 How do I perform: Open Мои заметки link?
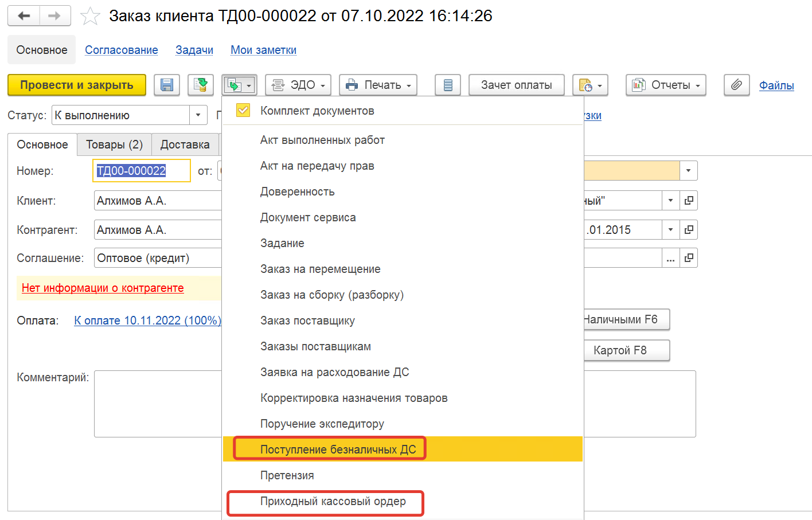[263, 50]
